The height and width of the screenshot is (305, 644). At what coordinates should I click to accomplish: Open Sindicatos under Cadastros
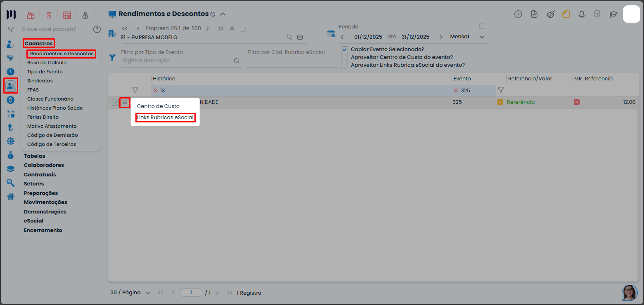click(40, 81)
